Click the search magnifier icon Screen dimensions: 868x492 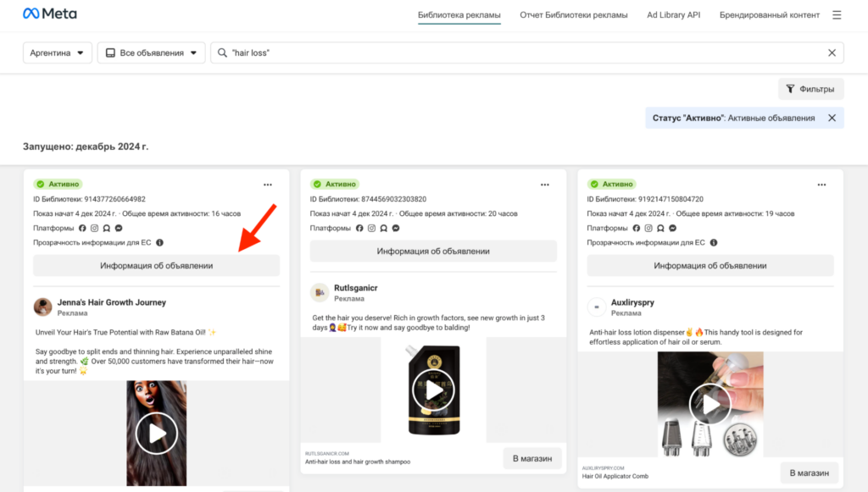(x=222, y=53)
